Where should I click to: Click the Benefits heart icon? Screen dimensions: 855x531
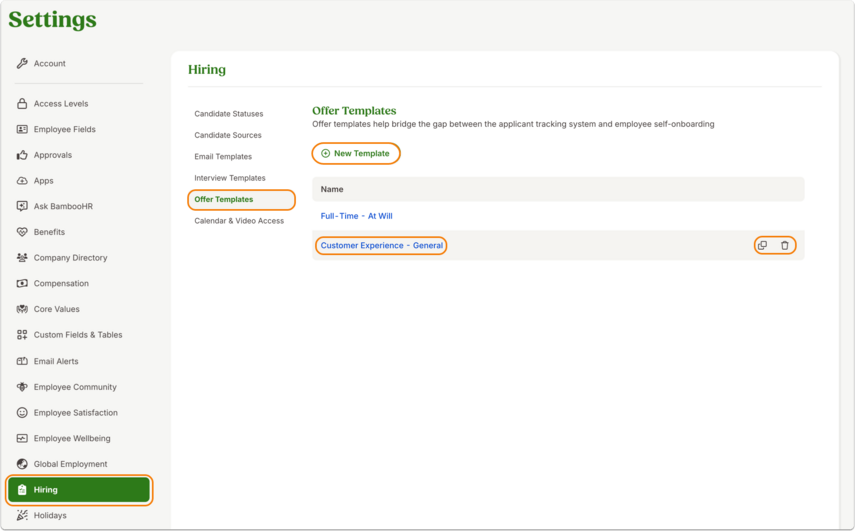[22, 232]
